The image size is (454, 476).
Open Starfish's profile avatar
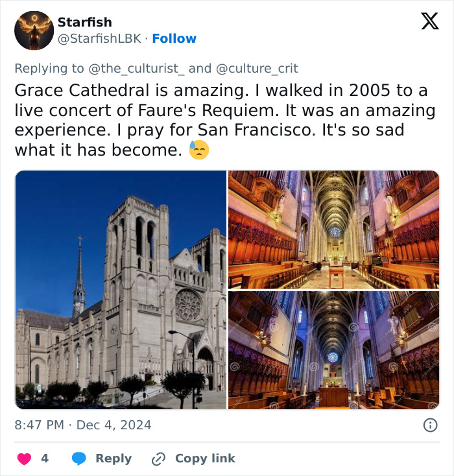[x=34, y=30]
